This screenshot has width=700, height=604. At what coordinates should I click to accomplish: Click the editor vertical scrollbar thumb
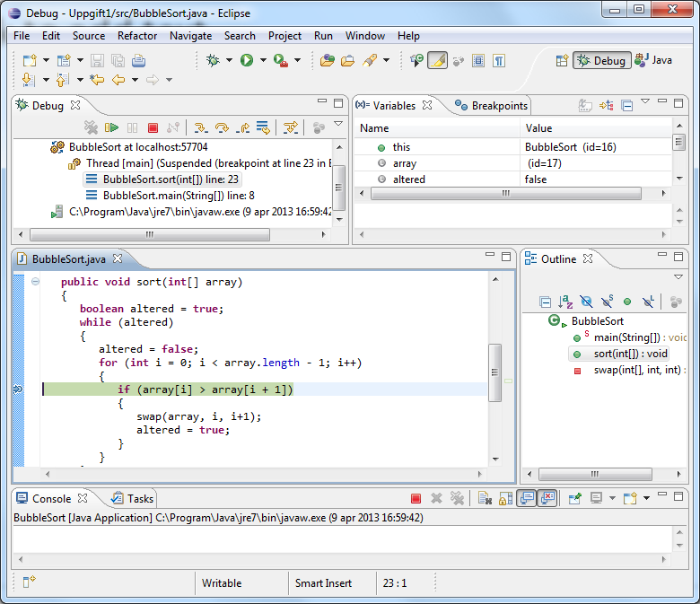[x=494, y=372]
